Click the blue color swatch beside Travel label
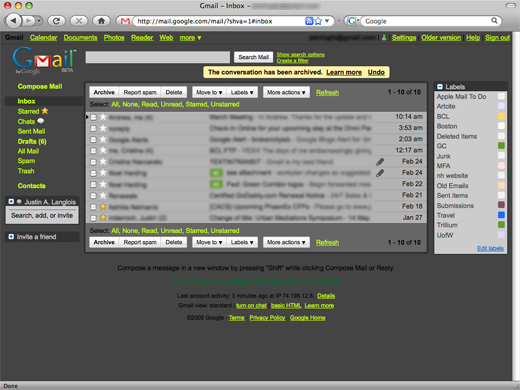 click(501, 215)
